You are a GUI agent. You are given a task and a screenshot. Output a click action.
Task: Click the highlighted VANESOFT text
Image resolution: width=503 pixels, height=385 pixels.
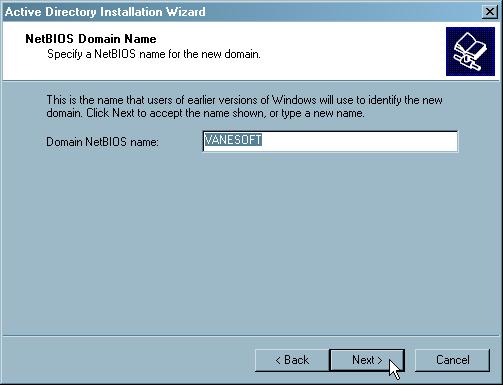click(233, 140)
